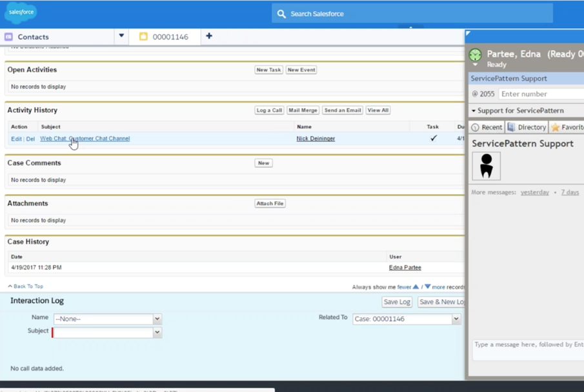Add a new tab with plus icon
Image resolution: width=584 pixels, height=392 pixels.
click(x=209, y=36)
